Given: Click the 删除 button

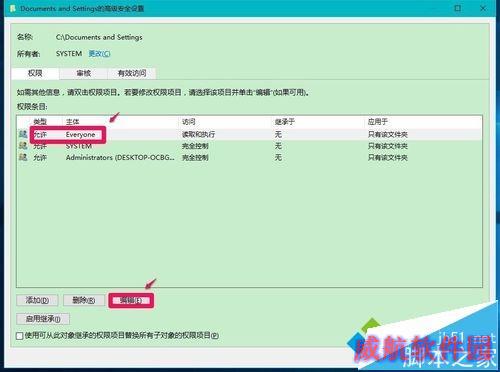Looking at the screenshot, I should point(84,300).
